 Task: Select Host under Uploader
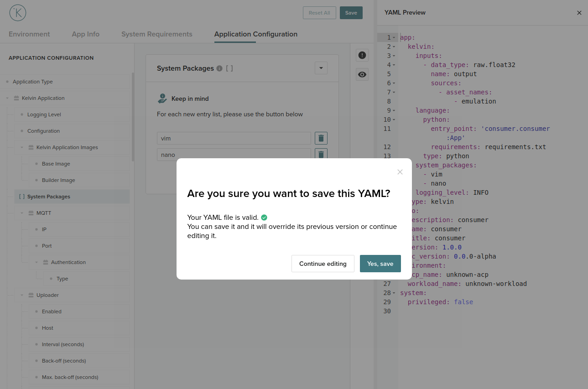point(47,328)
